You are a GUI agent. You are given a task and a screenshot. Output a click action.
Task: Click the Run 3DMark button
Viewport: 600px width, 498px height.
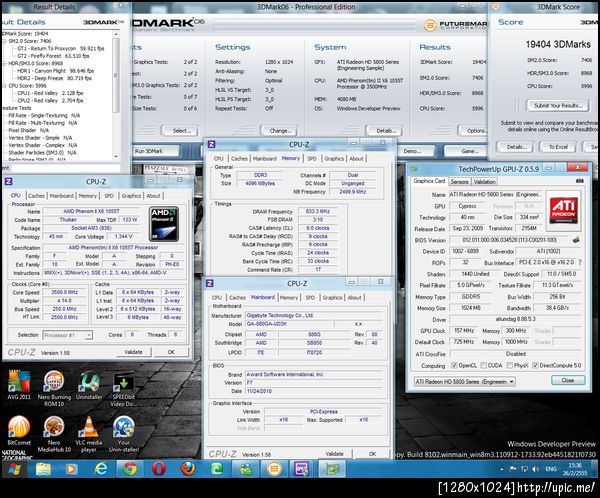coord(156,150)
